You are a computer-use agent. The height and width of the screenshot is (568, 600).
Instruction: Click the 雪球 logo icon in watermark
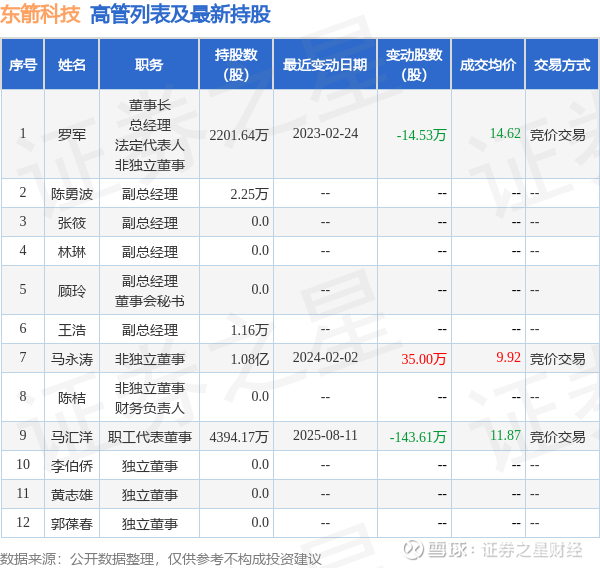pos(414,550)
